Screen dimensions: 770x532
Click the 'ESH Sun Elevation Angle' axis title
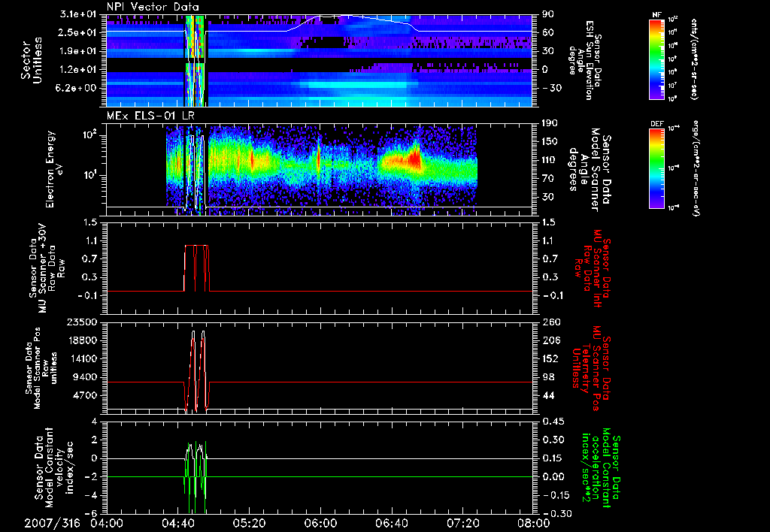[x=585, y=60]
